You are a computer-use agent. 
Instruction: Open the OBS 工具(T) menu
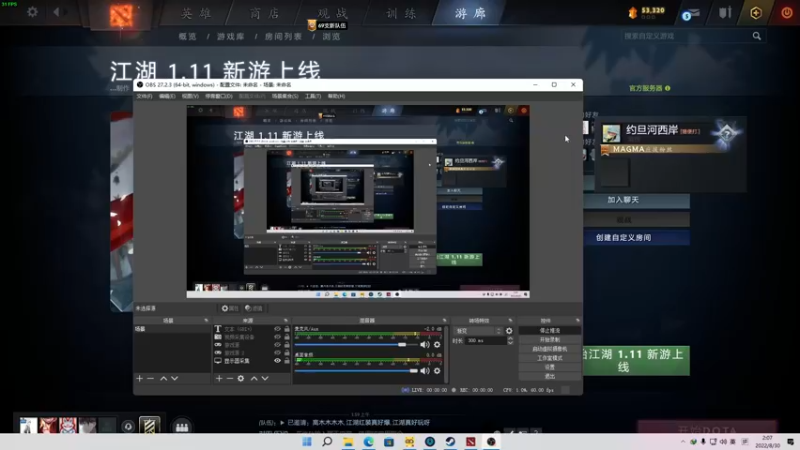coord(313,96)
